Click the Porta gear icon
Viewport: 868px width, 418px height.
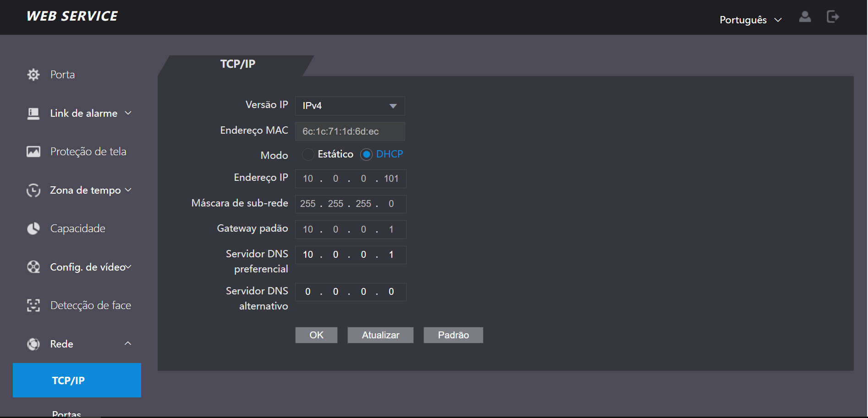click(33, 75)
